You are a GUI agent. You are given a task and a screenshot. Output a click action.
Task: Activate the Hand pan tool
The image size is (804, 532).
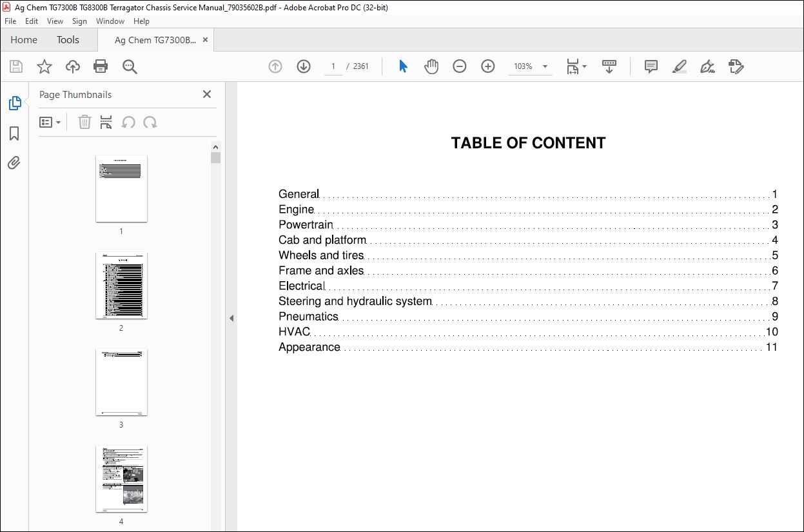[x=431, y=66]
